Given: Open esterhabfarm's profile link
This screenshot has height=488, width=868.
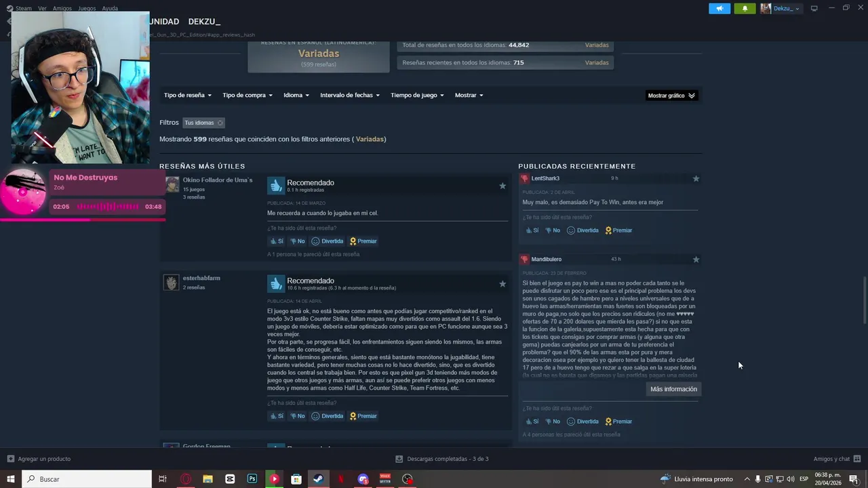Looking at the screenshot, I should 201,278.
